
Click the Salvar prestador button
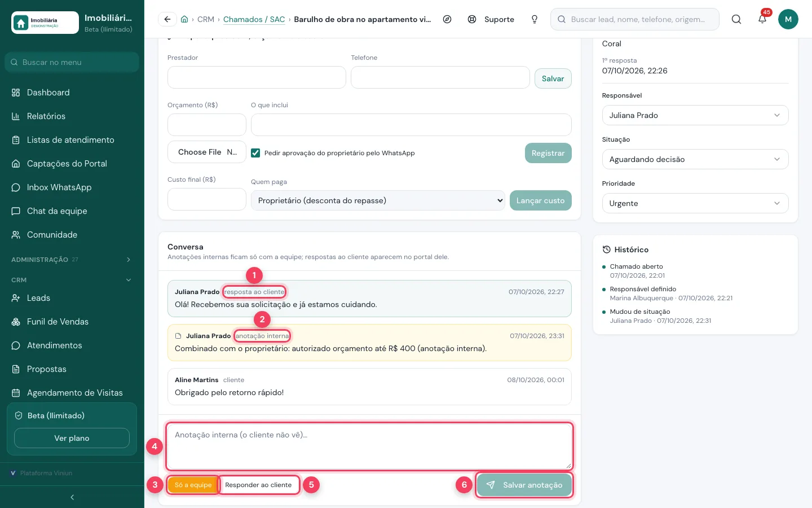pos(553,78)
